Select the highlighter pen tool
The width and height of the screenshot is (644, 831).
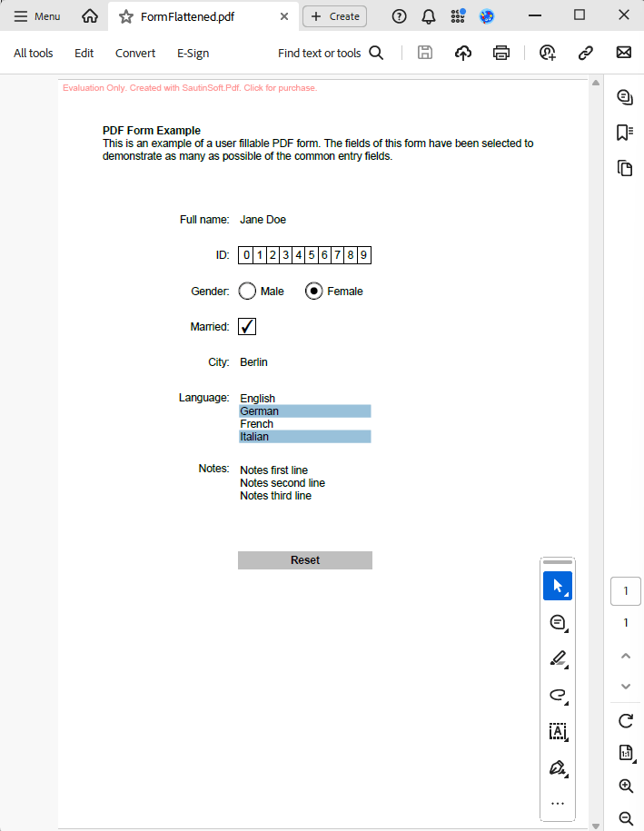558,658
